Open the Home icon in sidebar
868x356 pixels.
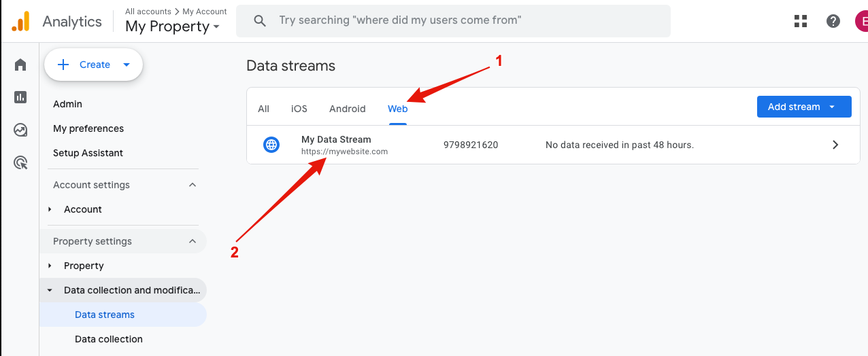coord(20,65)
